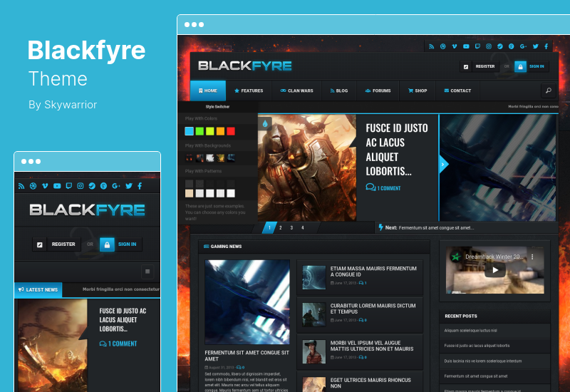Open the Twitter icon in desktop preview
570x392 pixels.
tap(536, 46)
